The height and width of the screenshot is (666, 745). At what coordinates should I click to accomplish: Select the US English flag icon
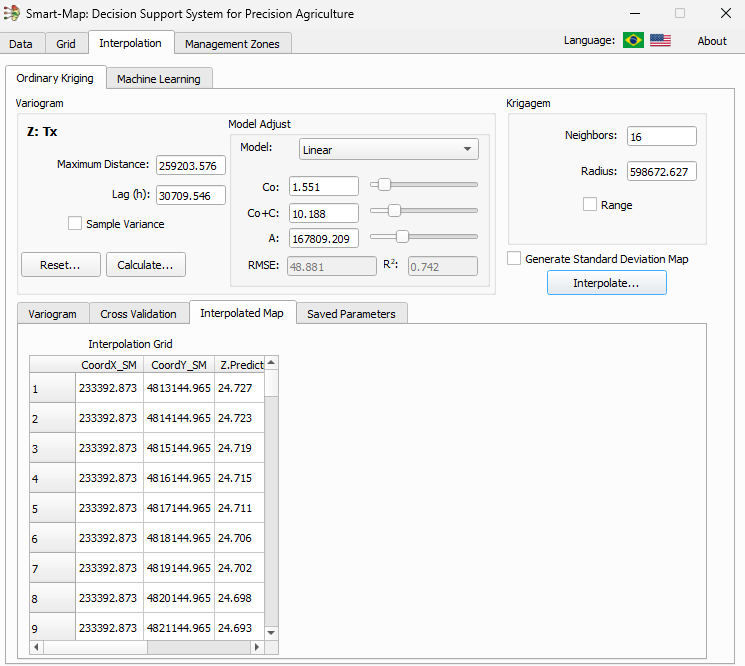coord(660,40)
